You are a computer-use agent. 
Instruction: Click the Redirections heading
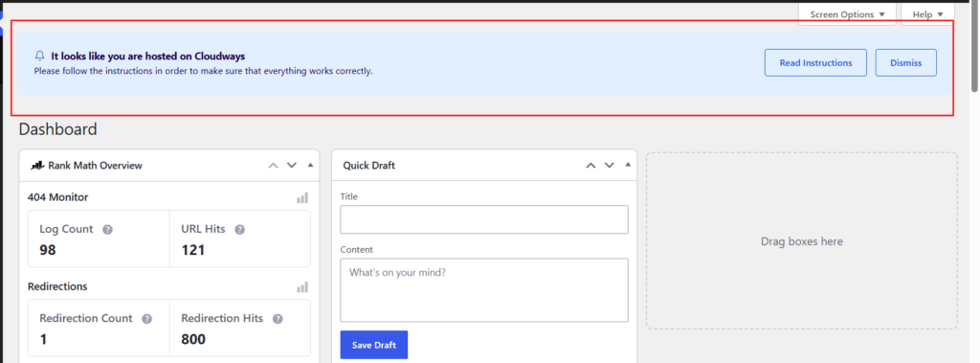(x=57, y=286)
